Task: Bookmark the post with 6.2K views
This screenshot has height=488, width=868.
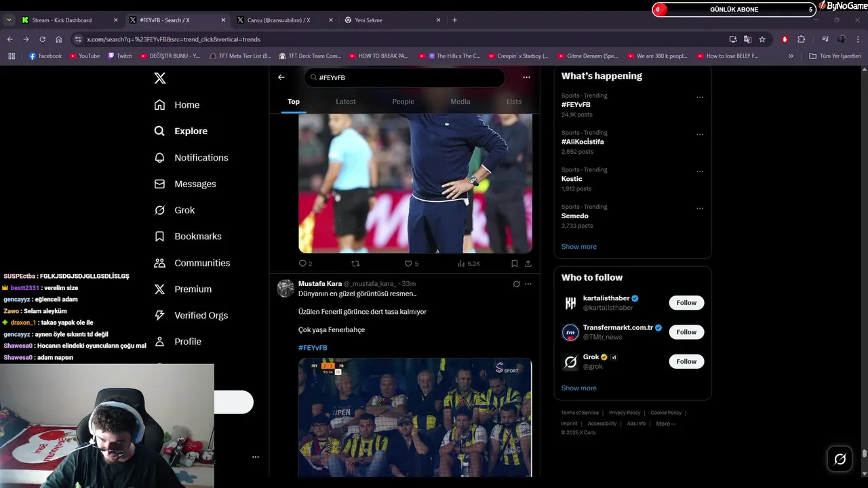Action: 515,264
